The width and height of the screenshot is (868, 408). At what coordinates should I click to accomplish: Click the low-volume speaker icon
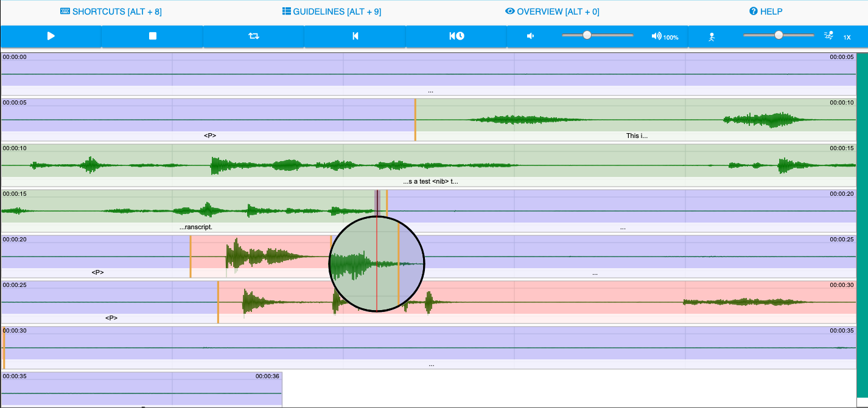click(x=530, y=36)
